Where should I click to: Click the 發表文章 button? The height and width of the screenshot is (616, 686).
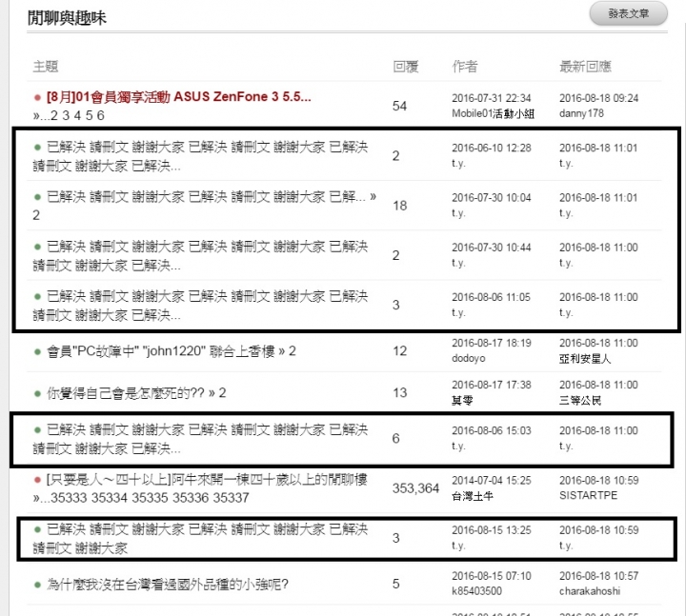[x=628, y=13]
